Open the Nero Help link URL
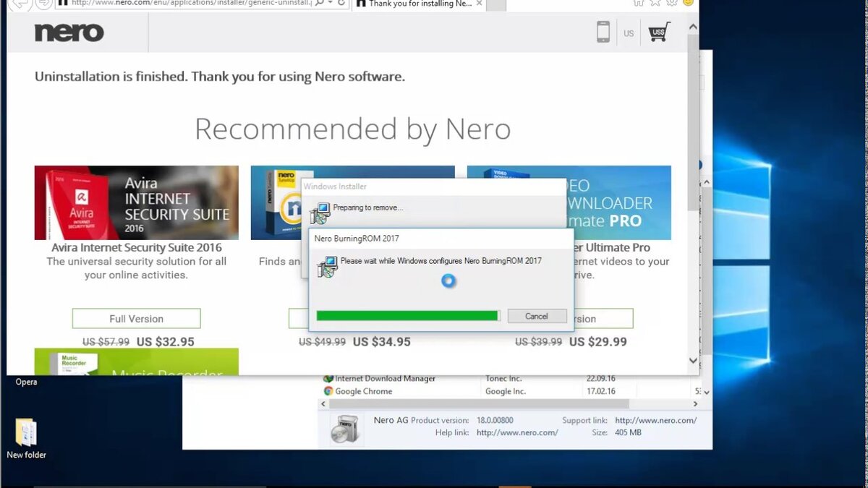 [517, 432]
